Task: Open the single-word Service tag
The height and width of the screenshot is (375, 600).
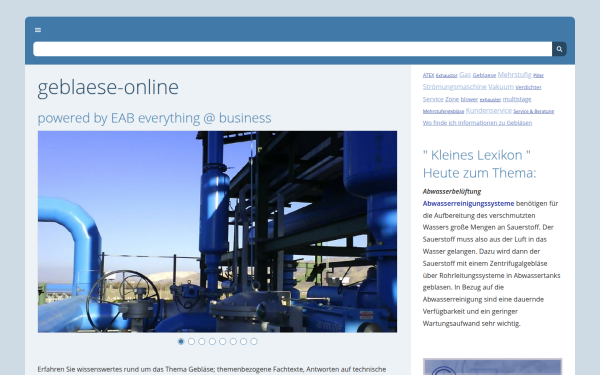Action: click(433, 99)
